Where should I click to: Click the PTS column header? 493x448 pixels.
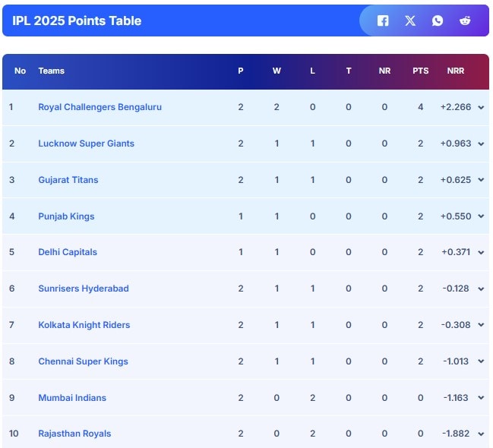(420, 71)
